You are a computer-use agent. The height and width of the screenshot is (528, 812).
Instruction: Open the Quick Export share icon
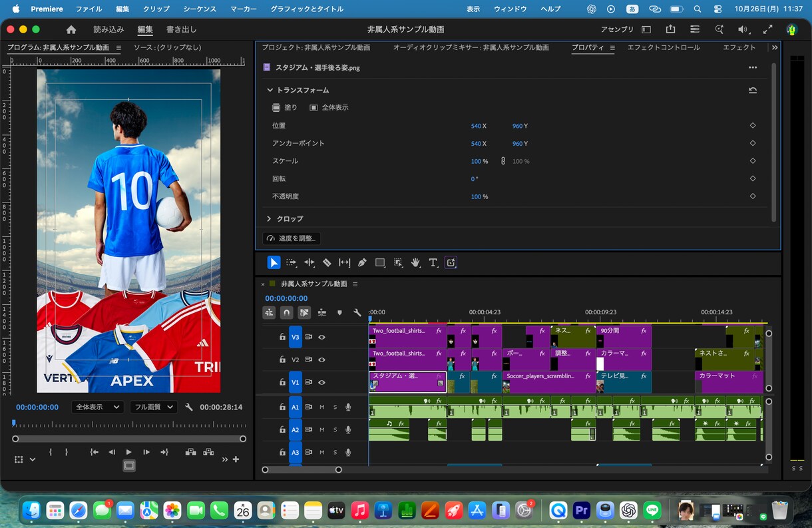670,29
